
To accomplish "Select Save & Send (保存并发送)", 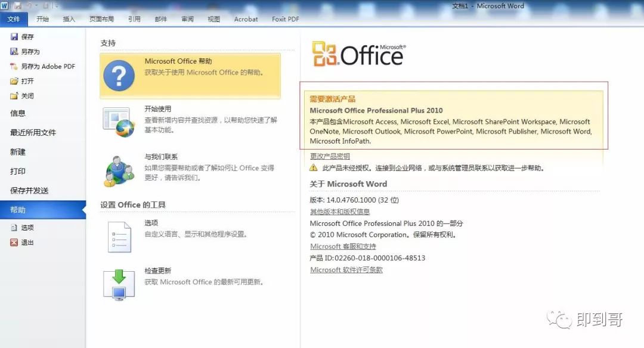I will [29, 191].
